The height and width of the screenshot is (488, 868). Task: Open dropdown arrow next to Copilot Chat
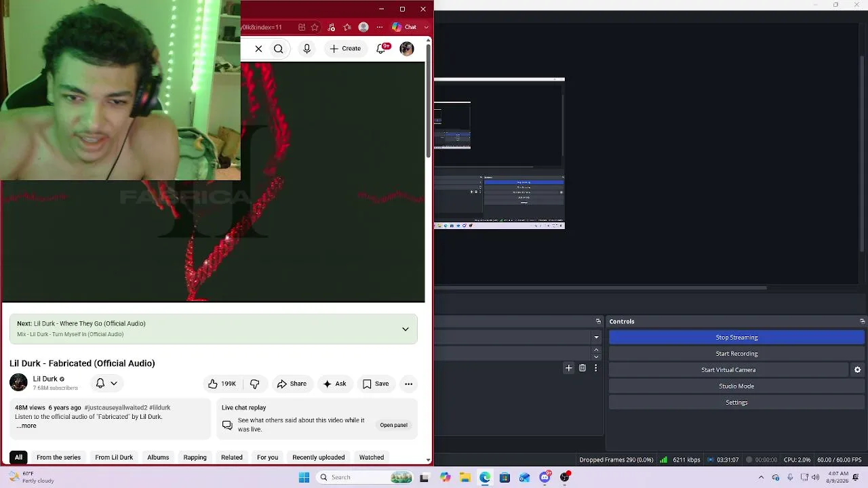pos(427,28)
